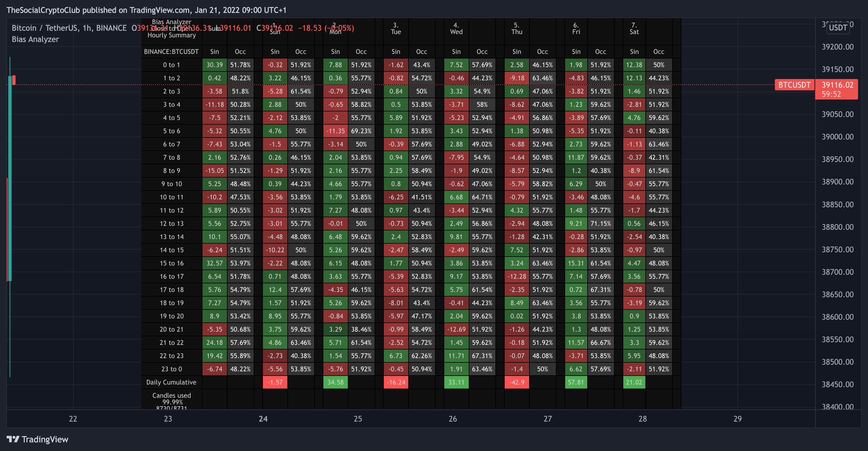Click the -12.69 Wednesday 20 to 21 cell
The width and height of the screenshot is (868, 451).
(456, 329)
